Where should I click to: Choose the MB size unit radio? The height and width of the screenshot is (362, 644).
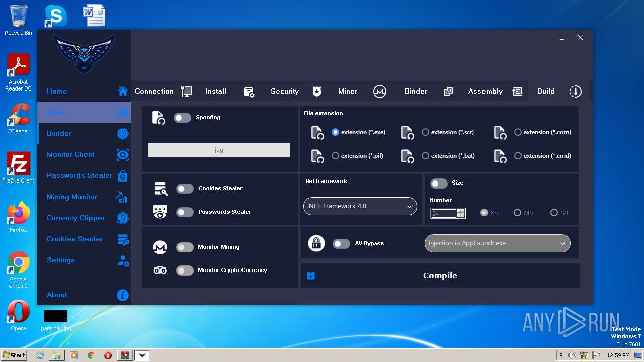[x=517, y=213]
